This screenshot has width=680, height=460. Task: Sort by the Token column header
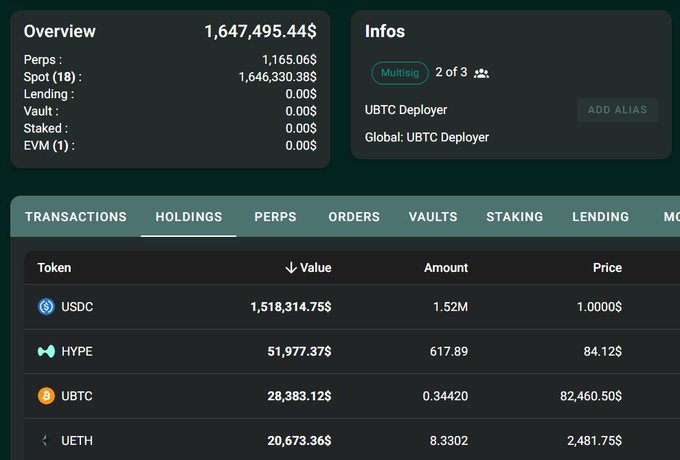tap(54, 268)
